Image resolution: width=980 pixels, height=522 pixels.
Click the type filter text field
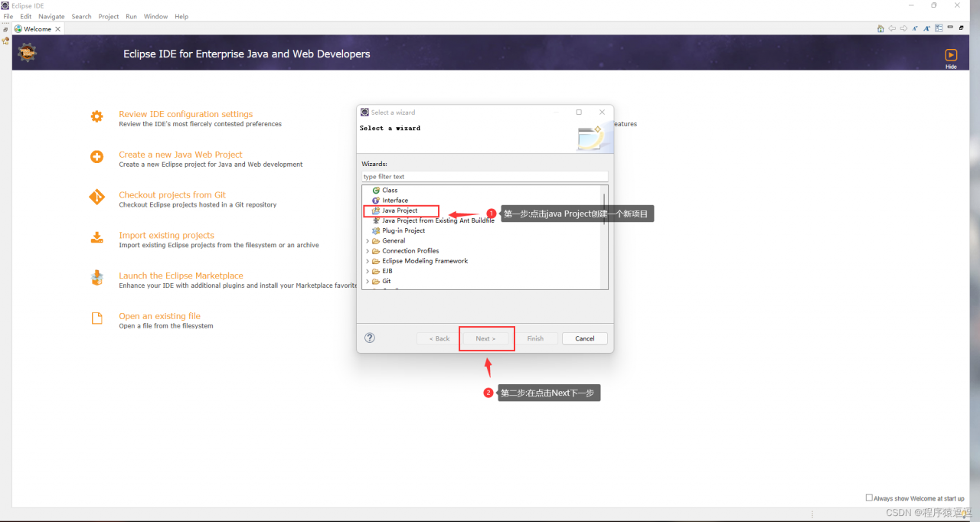point(485,177)
